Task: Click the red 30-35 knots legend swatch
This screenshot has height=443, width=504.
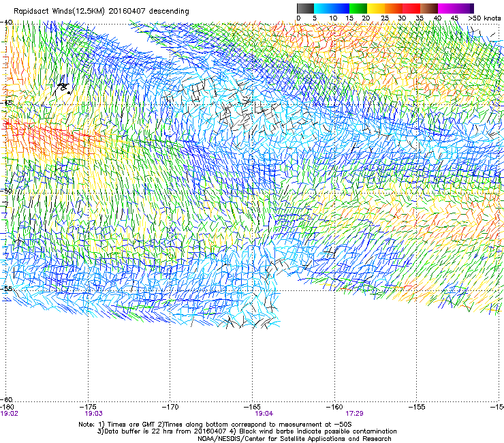Action: point(411,8)
